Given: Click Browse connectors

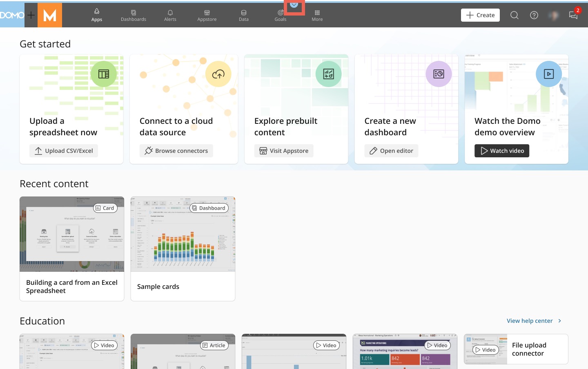Looking at the screenshot, I should (176, 150).
